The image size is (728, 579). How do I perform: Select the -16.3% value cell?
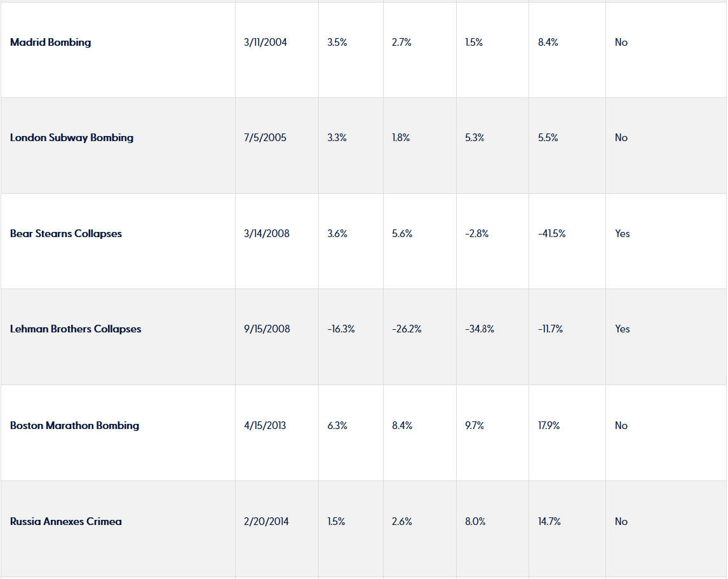click(341, 329)
